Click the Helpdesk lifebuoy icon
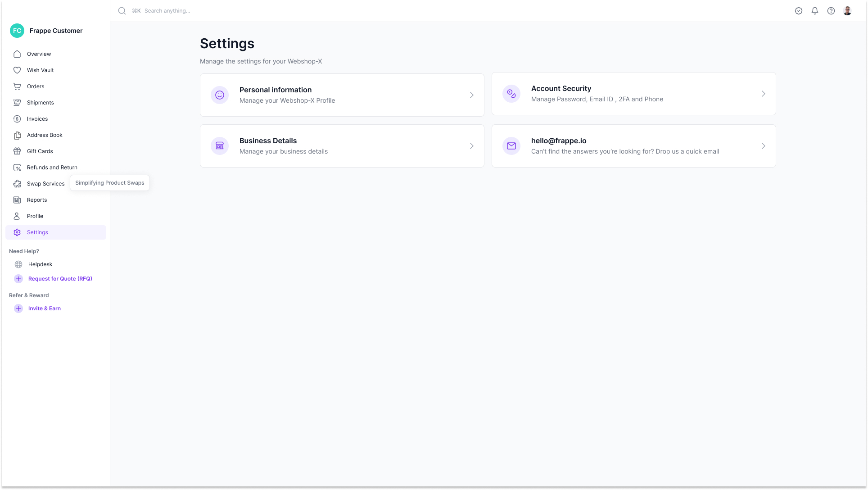Image resolution: width=868 pixels, height=490 pixels. [x=18, y=264]
